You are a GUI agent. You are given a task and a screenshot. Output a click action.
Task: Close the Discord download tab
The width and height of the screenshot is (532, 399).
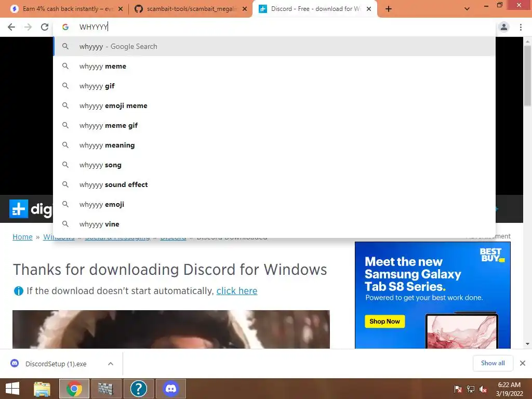[x=369, y=9]
